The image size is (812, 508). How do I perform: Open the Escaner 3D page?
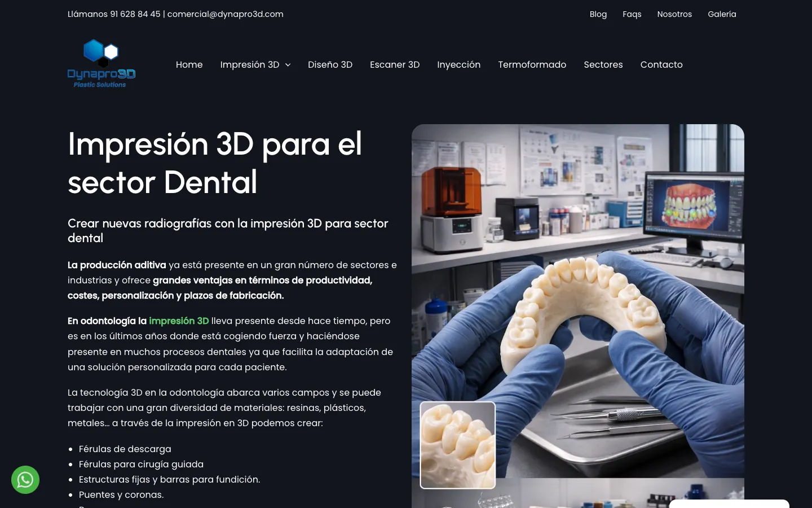395,64
